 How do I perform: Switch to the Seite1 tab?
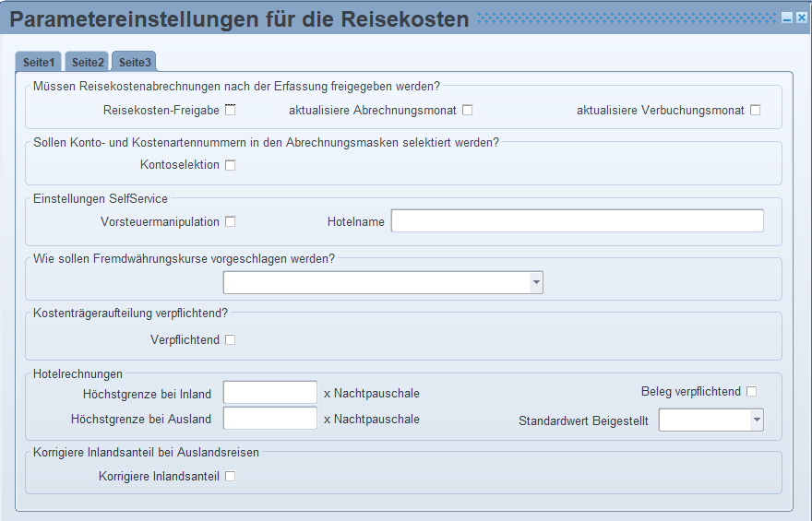pos(39,62)
